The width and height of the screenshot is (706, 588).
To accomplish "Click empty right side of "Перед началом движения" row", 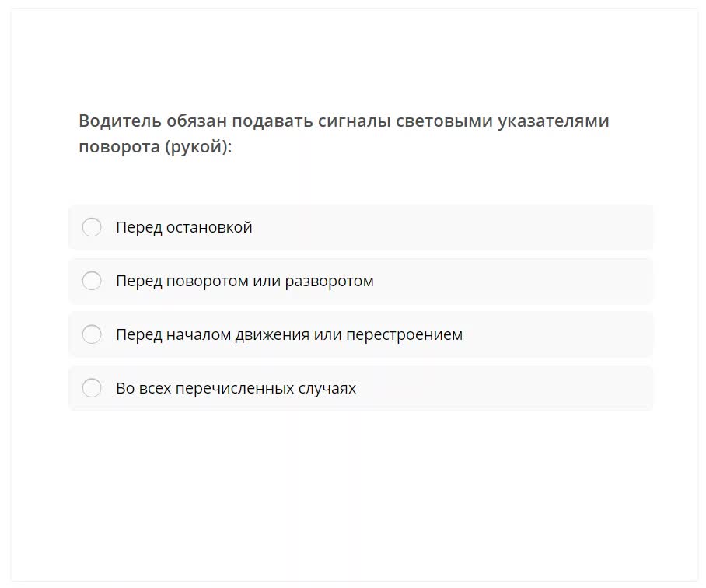I will pos(568,334).
